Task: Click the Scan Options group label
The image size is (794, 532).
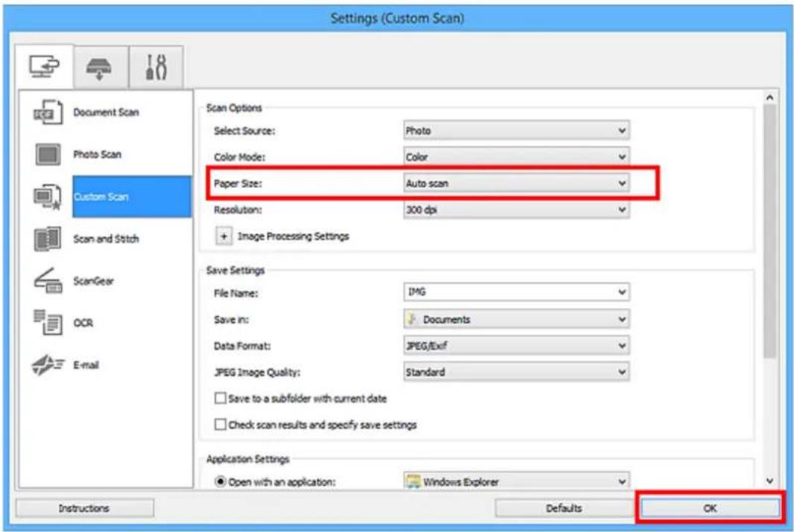Action: (234, 108)
